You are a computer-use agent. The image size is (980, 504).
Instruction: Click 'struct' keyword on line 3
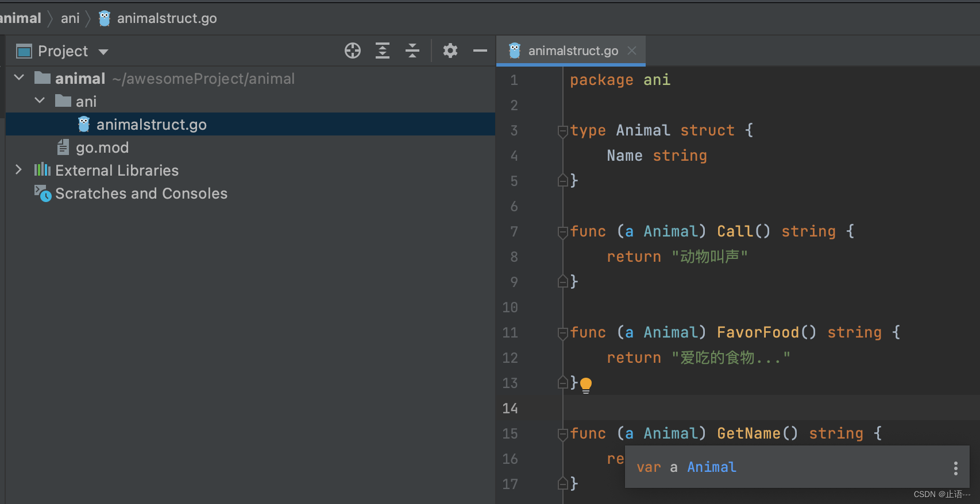tap(707, 130)
